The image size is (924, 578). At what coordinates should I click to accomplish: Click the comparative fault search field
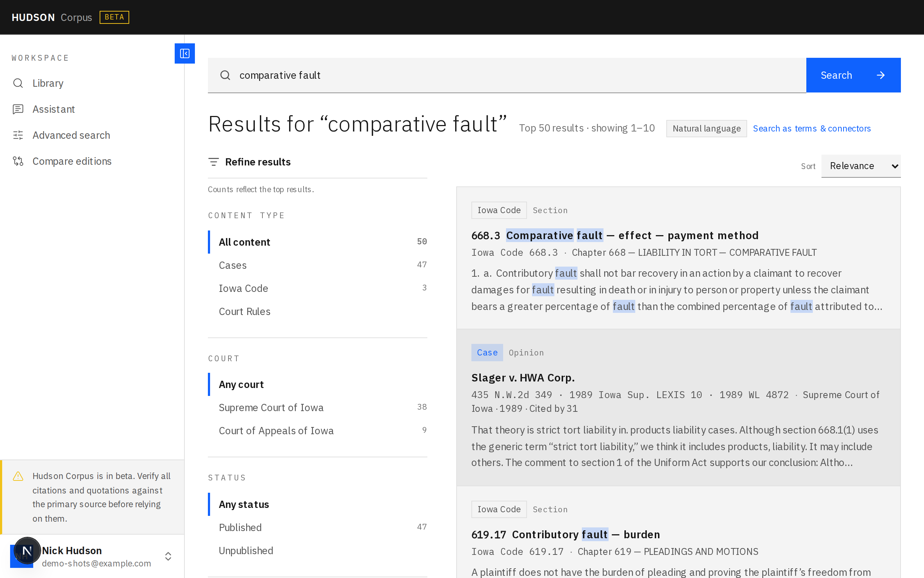(507, 75)
